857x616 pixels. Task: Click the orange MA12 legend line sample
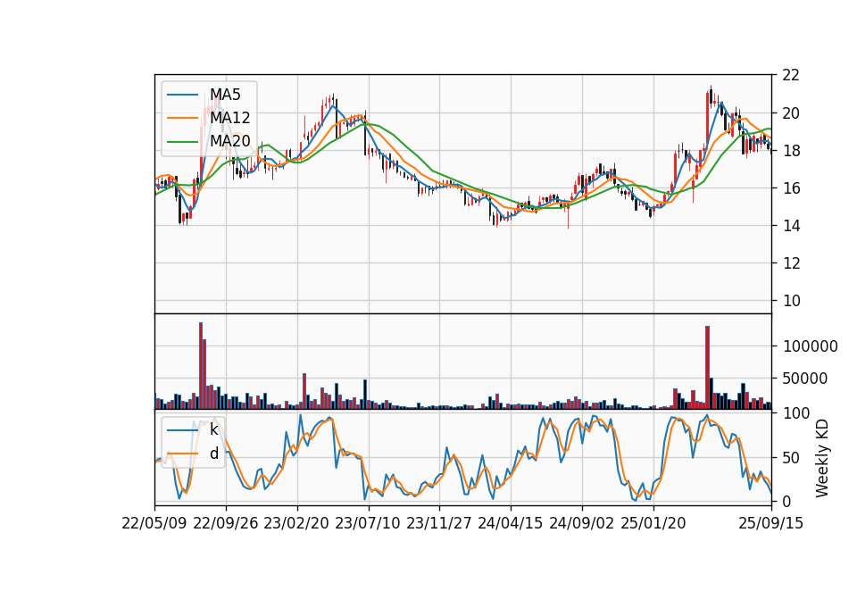182,118
